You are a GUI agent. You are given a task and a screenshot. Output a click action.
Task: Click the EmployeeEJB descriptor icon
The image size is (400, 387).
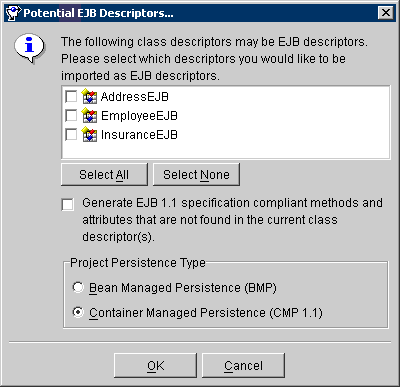[89, 115]
